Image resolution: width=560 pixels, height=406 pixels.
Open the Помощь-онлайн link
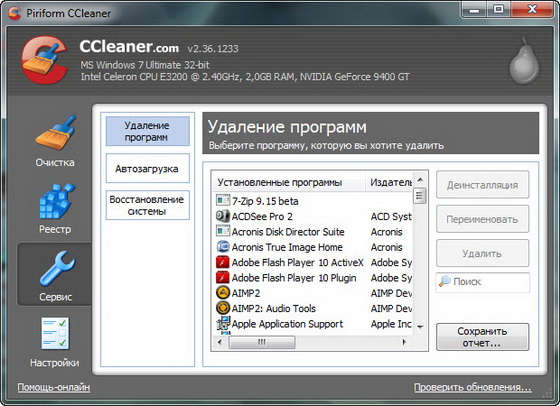pos(54,387)
